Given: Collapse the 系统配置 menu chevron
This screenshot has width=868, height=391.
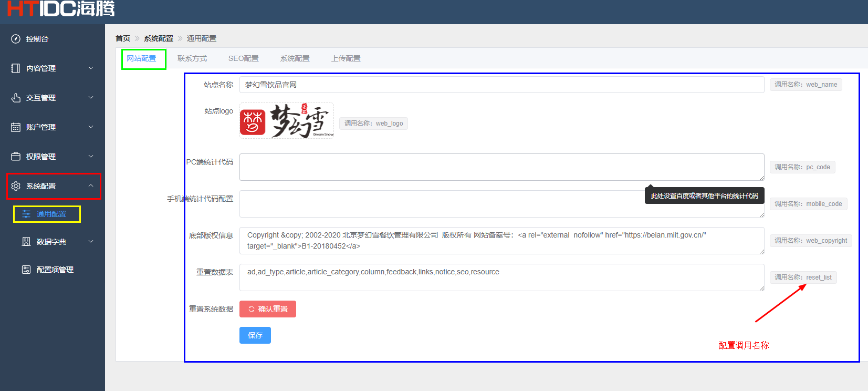Looking at the screenshot, I should pos(91,186).
